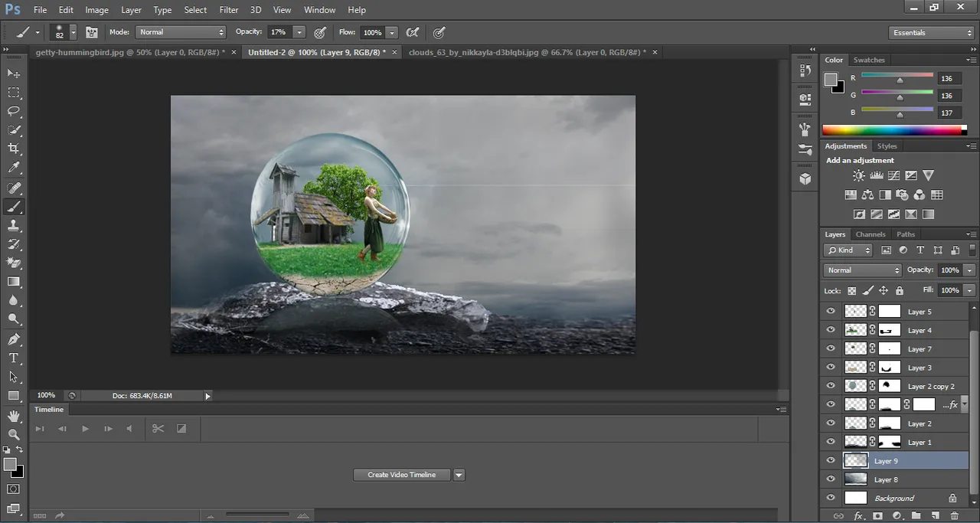980x523 pixels.
Task: Open the brush Mode dropdown
Action: pyautogui.click(x=181, y=32)
